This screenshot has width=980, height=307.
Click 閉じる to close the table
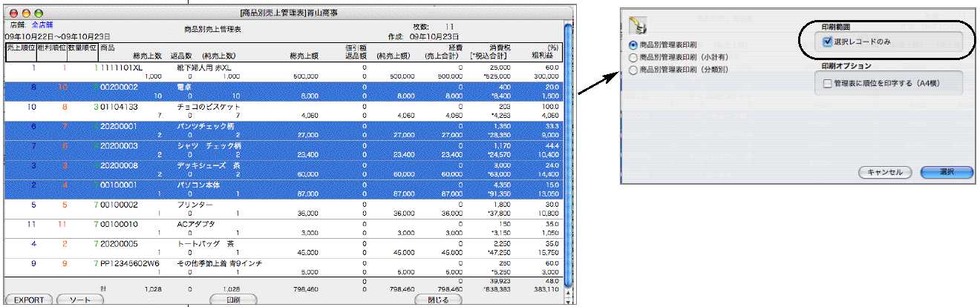coord(438,300)
